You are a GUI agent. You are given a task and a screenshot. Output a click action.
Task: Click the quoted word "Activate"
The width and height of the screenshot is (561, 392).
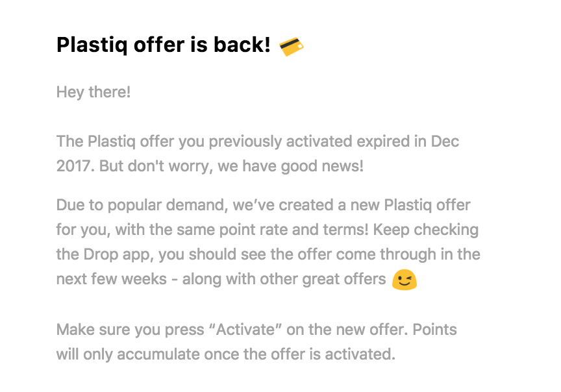pyautogui.click(x=245, y=330)
